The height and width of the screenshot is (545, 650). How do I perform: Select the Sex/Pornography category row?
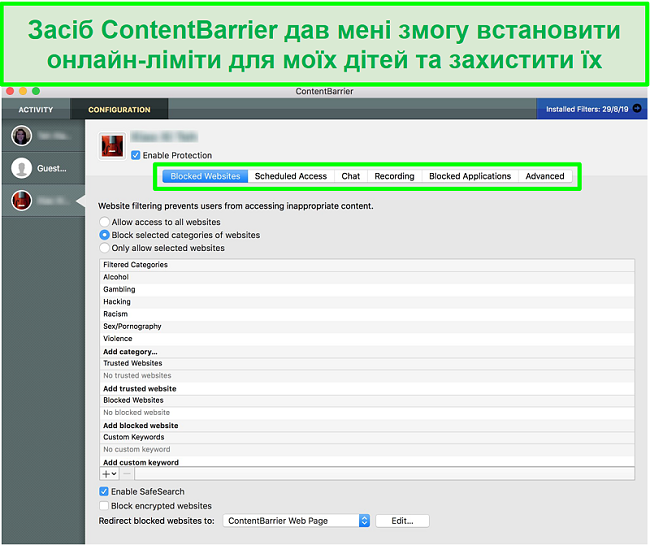pos(367,326)
